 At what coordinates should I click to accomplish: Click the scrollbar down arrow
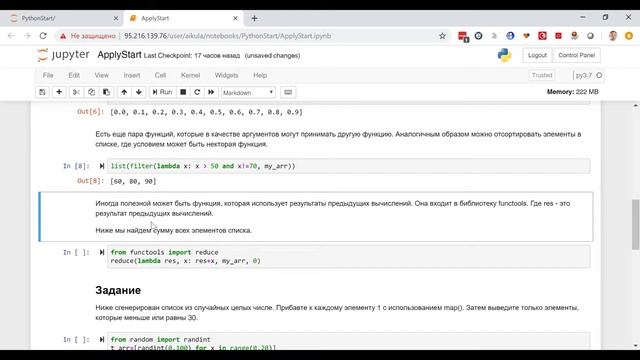pos(636,346)
